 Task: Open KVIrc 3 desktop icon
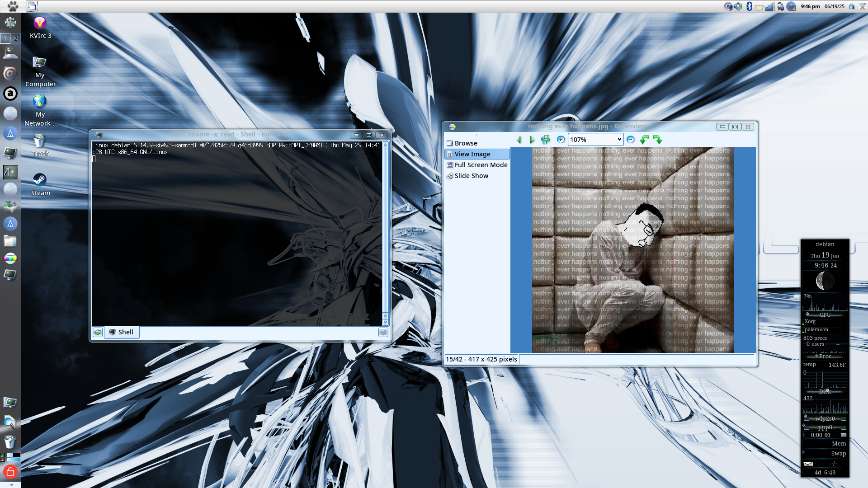pos(40,28)
